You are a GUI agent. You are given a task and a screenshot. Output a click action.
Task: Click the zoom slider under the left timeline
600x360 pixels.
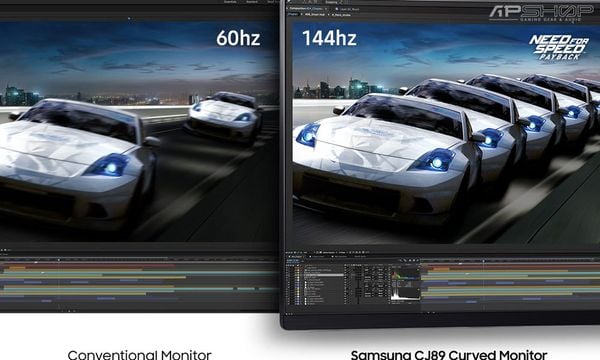(68, 311)
